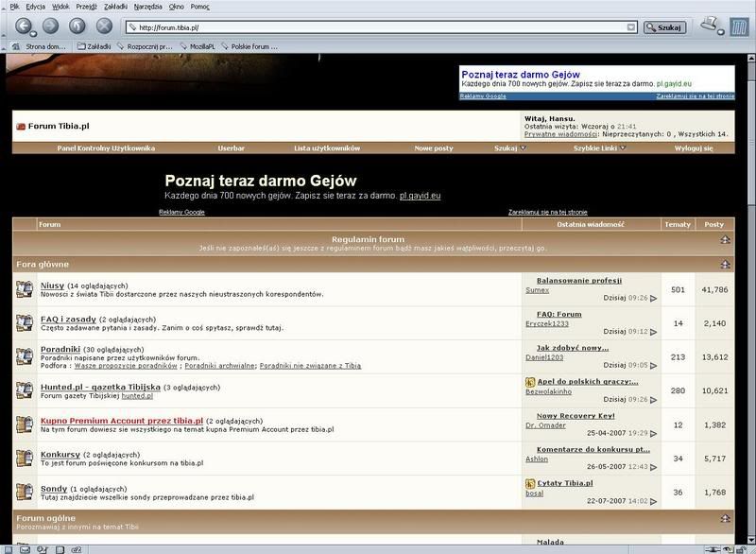Open the Userbar link
Viewport: 756px width, 554px height.
coord(231,148)
